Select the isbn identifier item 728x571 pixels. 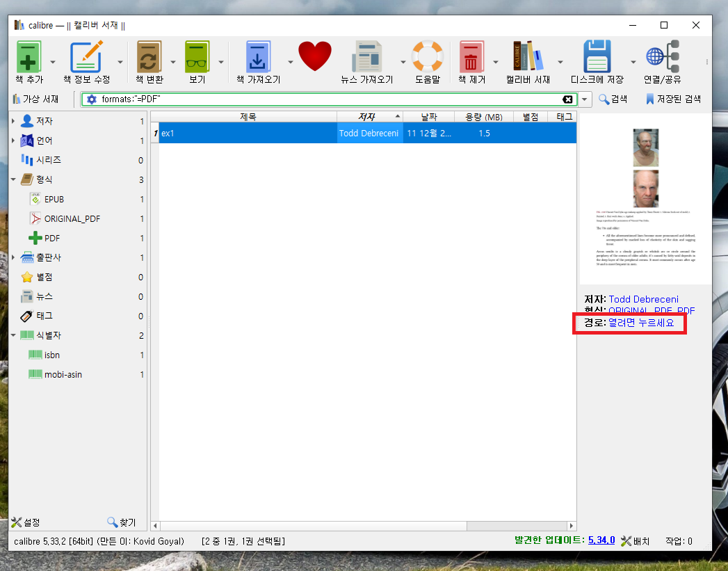[44, 355]
